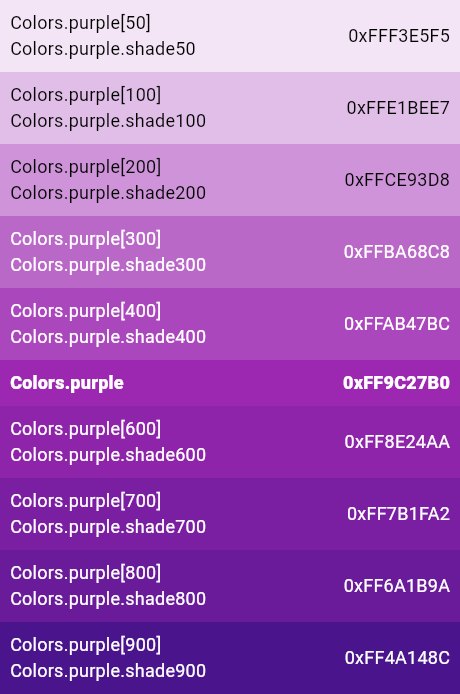Select the bold Colors.purple primary swatch

pos(230,383)
